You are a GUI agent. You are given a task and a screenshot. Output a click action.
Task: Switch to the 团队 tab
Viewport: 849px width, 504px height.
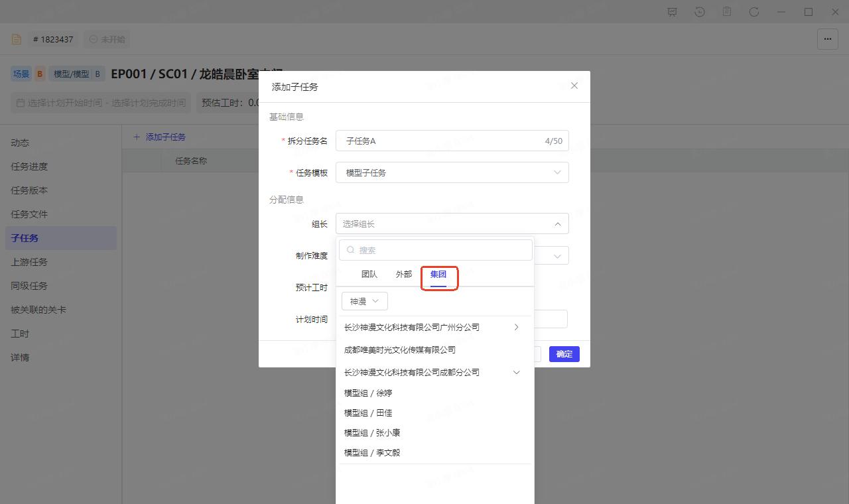369,275
